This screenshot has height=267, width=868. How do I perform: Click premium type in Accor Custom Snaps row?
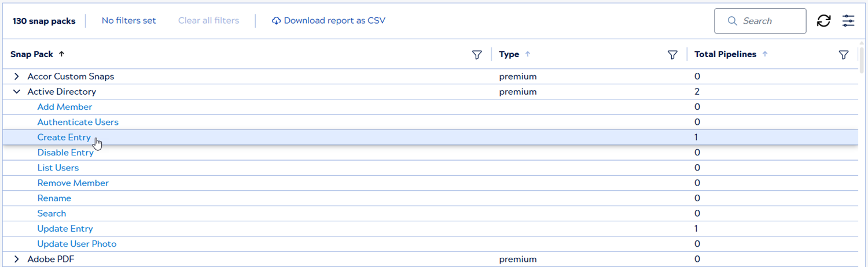518,76
